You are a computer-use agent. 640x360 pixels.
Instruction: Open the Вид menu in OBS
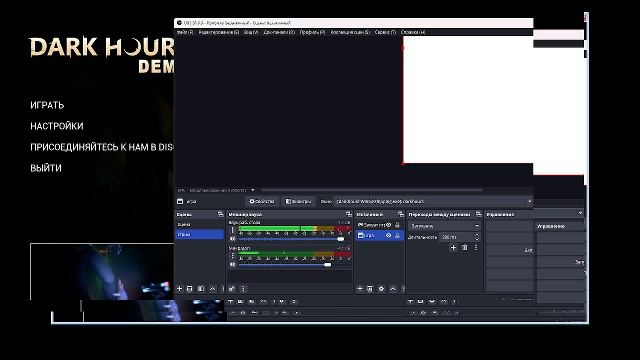[251, 32]
